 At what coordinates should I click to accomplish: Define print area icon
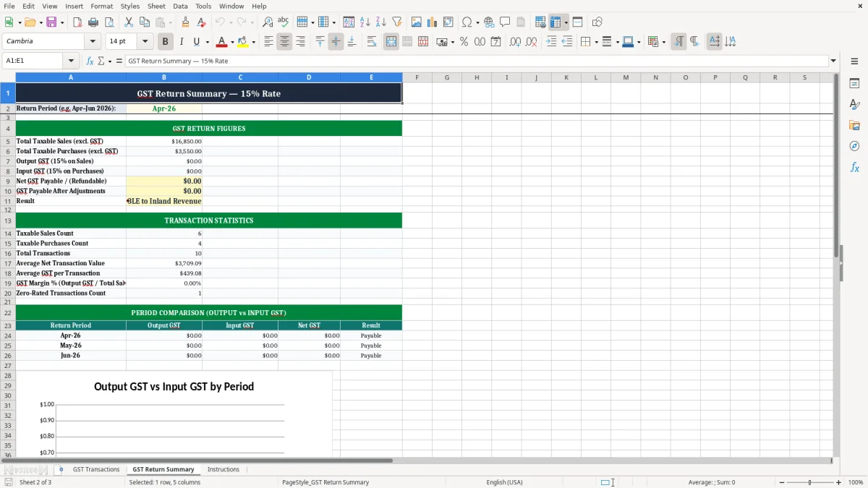[x=540, y=22]
